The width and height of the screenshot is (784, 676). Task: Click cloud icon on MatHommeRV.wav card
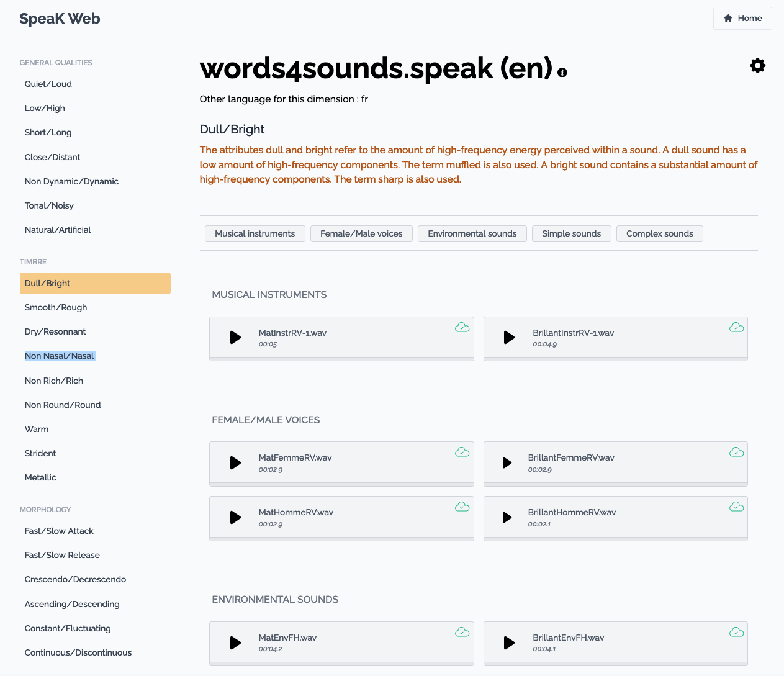coord(462,507)
